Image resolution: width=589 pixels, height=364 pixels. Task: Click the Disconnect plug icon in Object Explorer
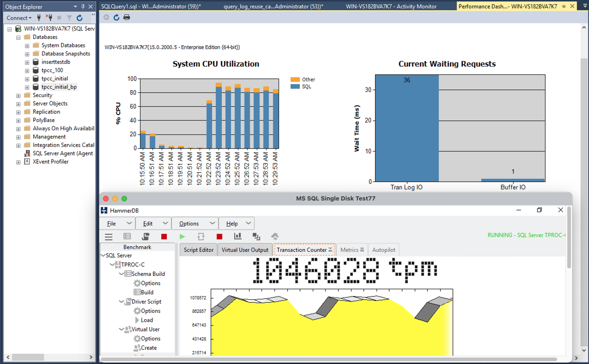coord(49,18)
